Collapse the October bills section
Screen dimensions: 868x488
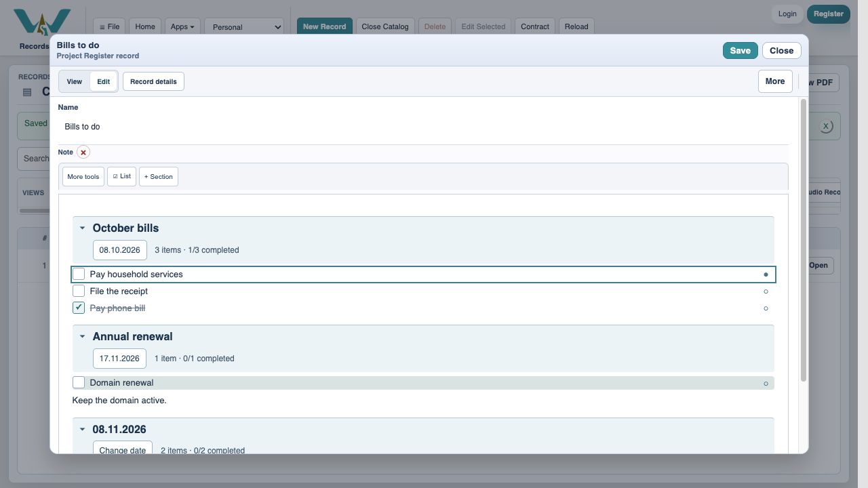(83, 228)
